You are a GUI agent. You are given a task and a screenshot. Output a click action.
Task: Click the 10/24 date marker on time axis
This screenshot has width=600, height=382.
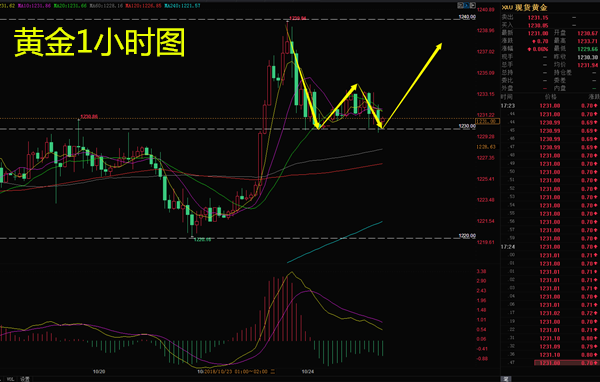pyautogui.click(x=308, y=371)
